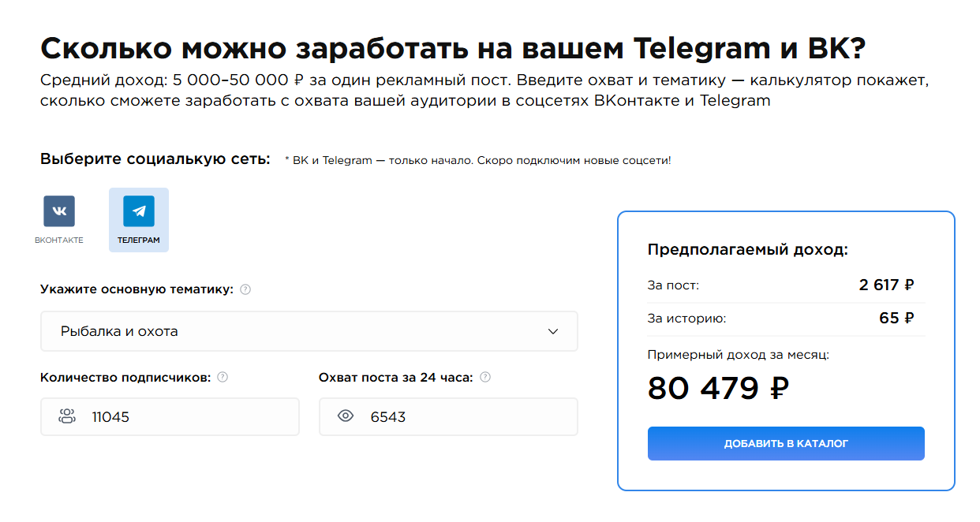The height and width of the screenshot is (522, 980).
Task: Choose the "ВКонтакте" label option
Action: point(59,240)
